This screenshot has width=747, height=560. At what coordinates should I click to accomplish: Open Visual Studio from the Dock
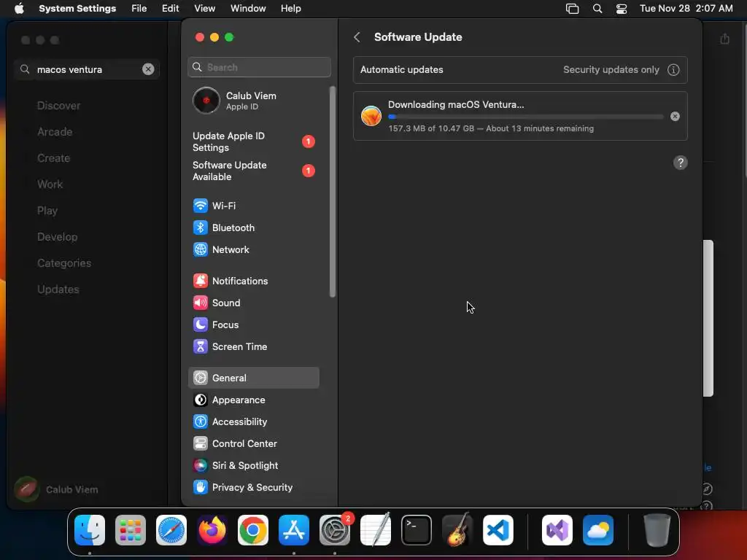click(557, 530)
